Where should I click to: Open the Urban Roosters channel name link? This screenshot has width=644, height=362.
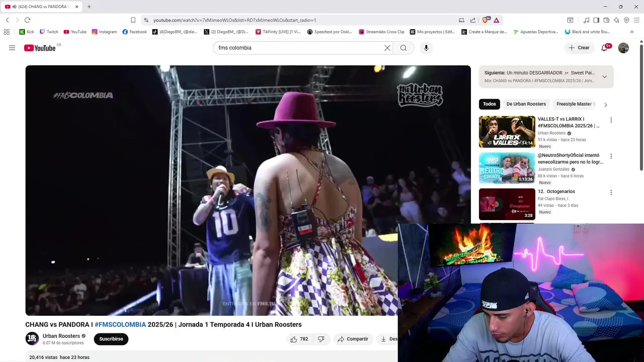click(x=61, y=336)
